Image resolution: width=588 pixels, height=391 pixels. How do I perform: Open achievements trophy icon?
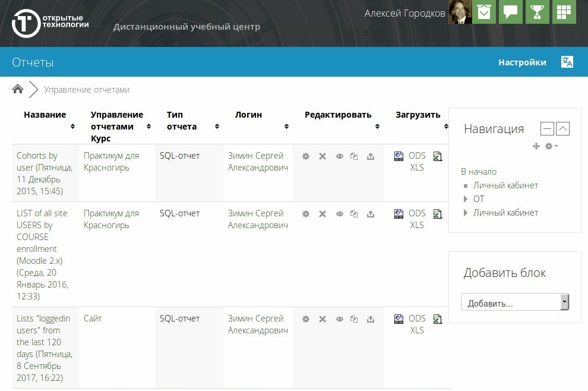[537, 12]
